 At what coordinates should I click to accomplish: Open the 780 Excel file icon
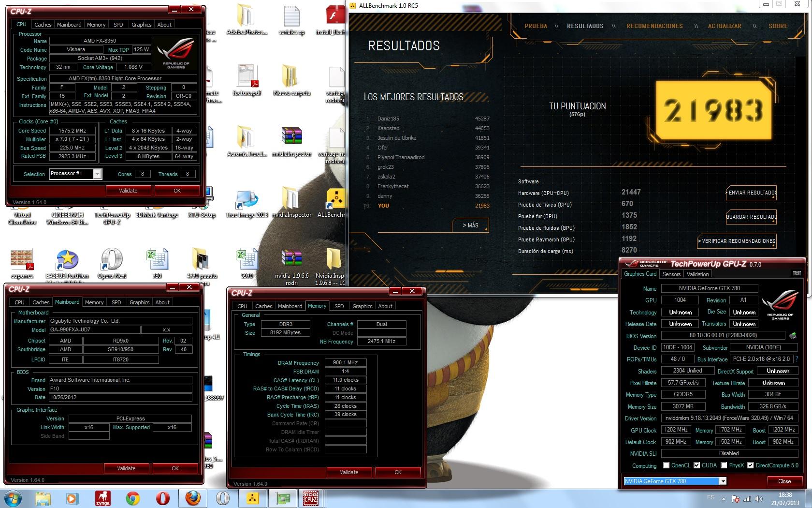click(157, 264)
